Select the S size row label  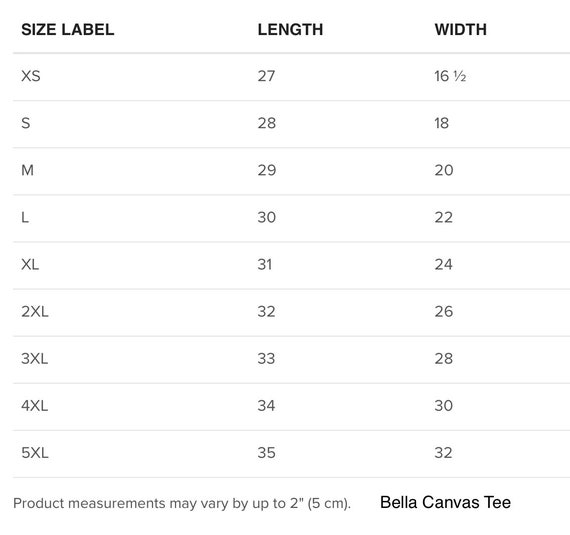[x=26, y=123]
